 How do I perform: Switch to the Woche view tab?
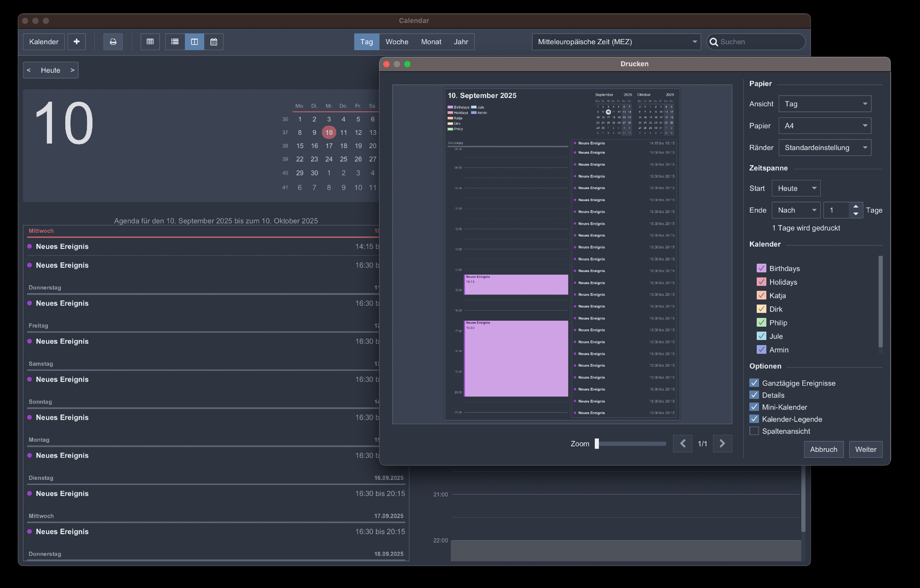pyautogui.click(x=397, y=42)
